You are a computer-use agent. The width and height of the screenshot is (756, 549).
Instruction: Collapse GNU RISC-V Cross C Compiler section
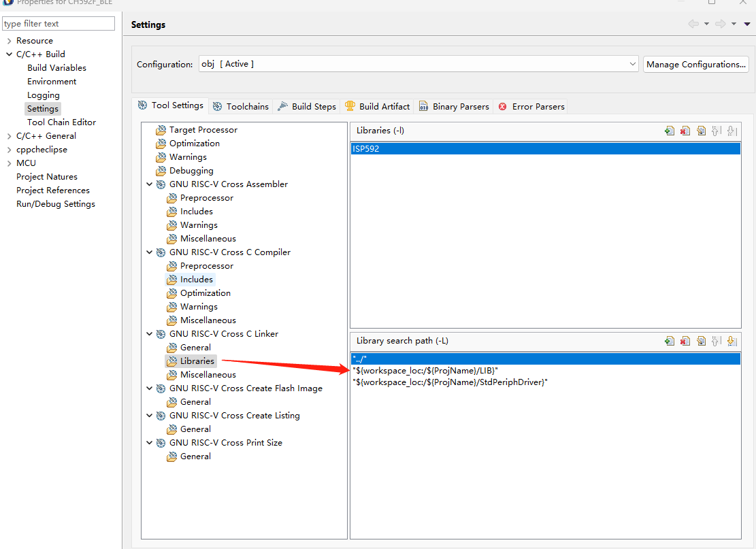point(150,252)
